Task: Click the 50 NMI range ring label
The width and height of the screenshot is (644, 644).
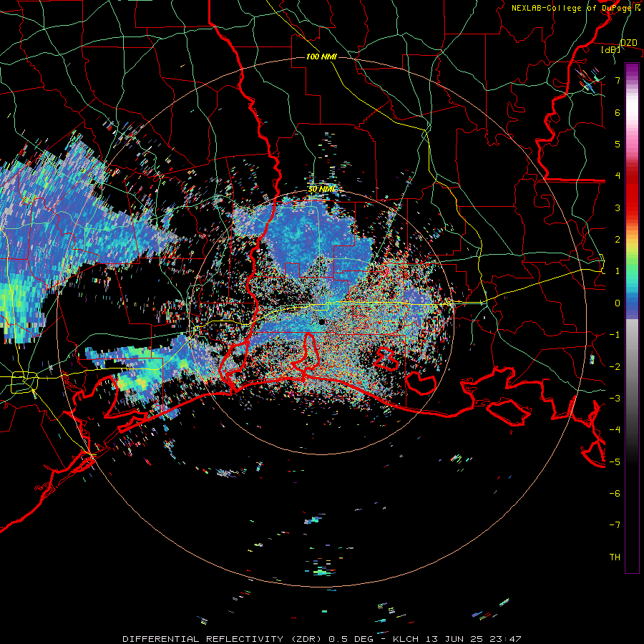Action: [x=321, y=190]
